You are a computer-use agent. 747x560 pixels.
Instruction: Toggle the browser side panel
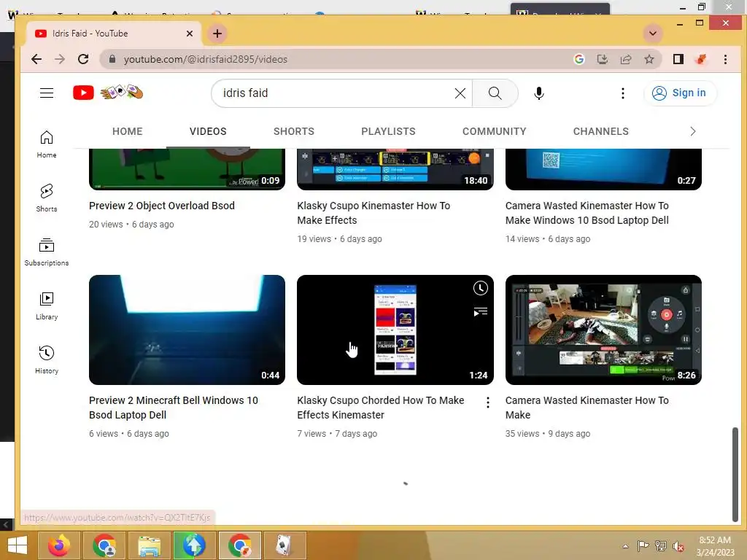click(678, 59)
